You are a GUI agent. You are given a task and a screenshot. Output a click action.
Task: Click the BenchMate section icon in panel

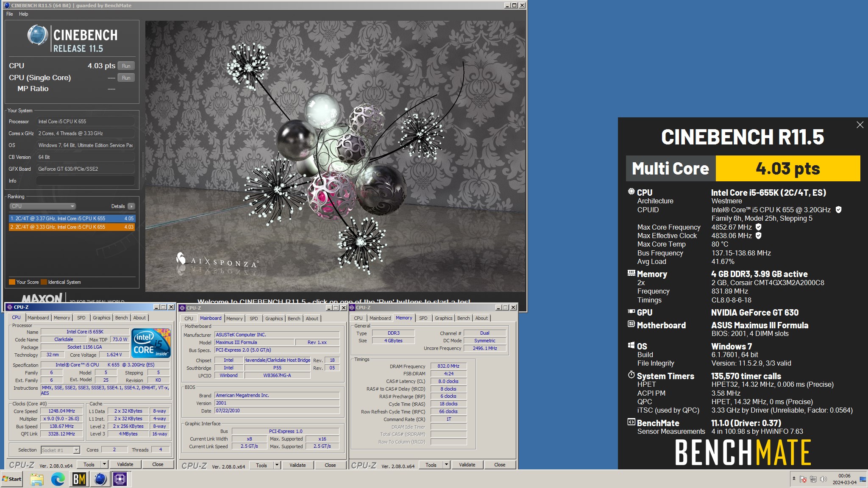pyautogui.click(x=631, y=422)
